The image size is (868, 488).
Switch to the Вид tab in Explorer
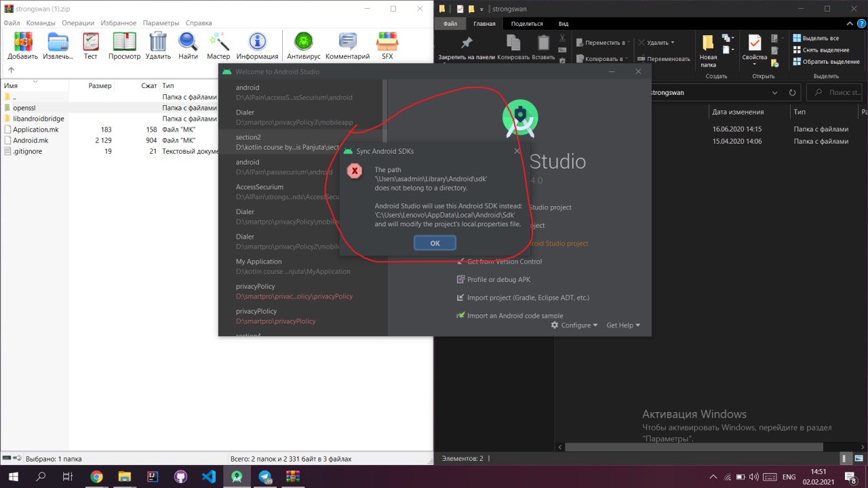pyautogui.click(x=563, y=24)
